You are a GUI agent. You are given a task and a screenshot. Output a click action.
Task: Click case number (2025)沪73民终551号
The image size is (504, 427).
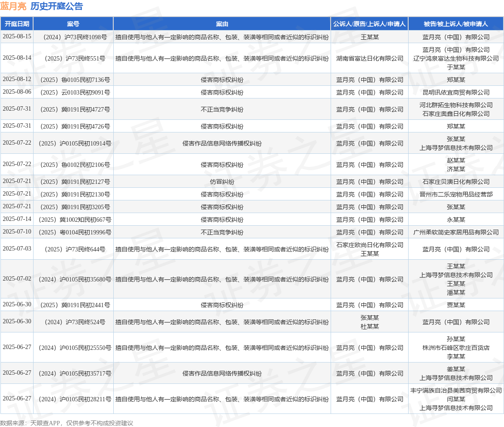pyautogui.click(x=73, y=58)
